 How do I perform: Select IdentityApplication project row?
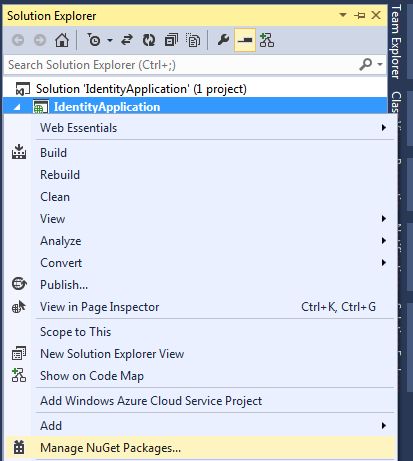[195, 107]
